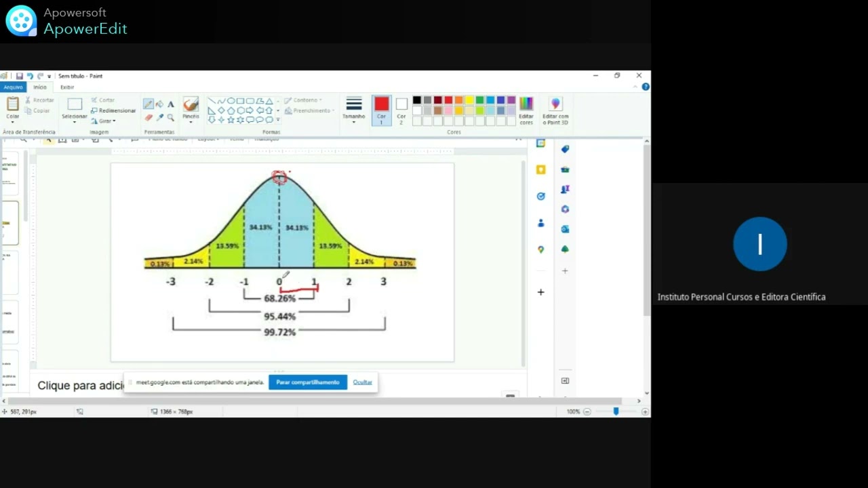This screenshot has height=488, width=868.
Task: Click the Redo arrow in Paint title bar
Action: (40, 76)
